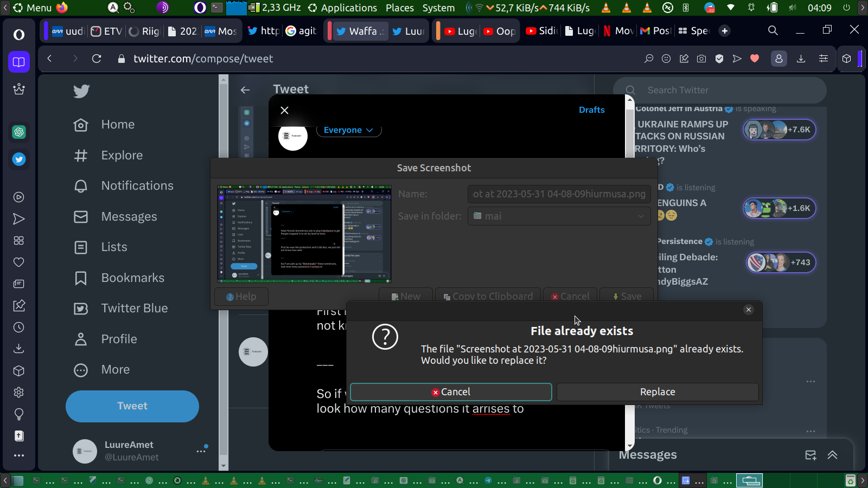The image size is (868, 488).
Task: Open the browser profile icon
Action: (x=779, y=59)
